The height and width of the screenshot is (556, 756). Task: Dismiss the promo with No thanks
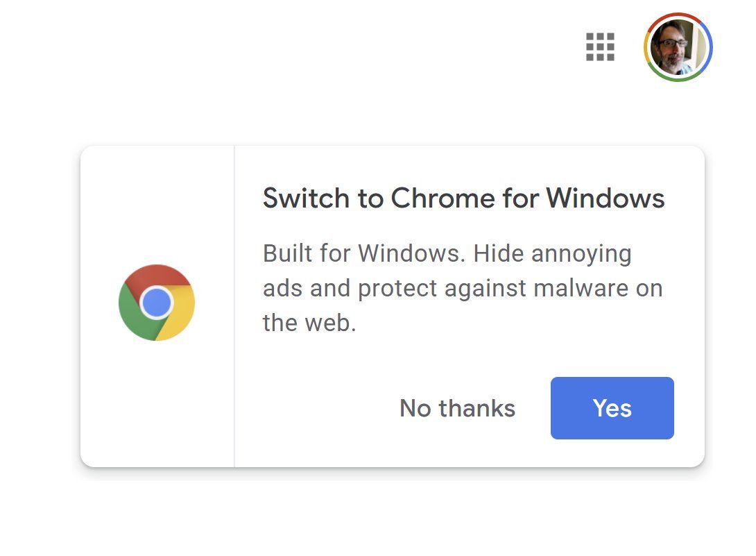[x=457, y=408]
